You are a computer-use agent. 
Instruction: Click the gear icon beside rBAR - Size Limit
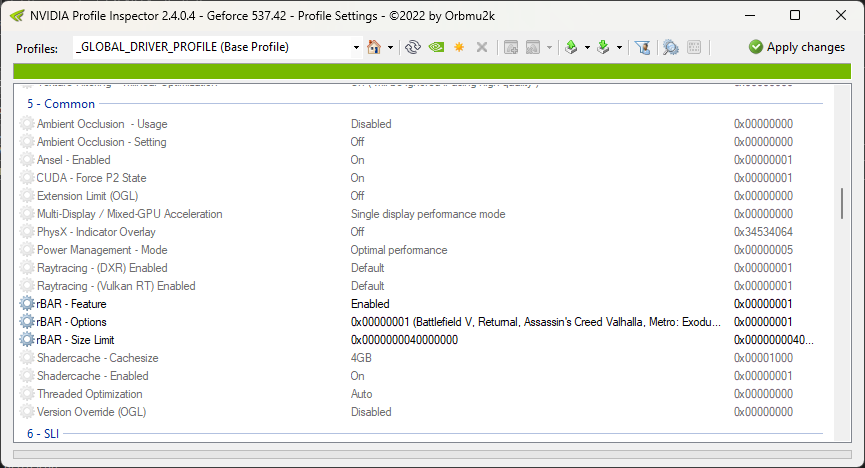27,340
